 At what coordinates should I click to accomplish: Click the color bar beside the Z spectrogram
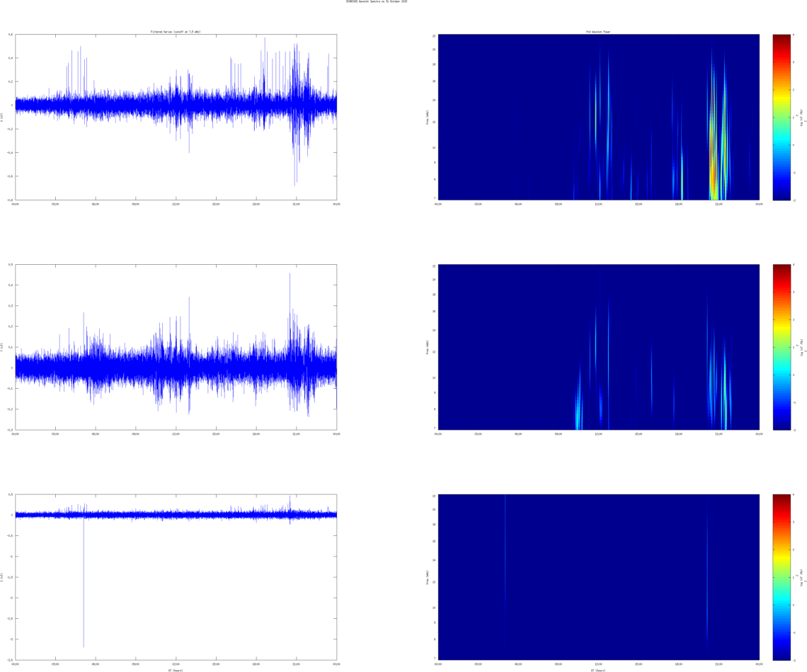(782, 576)
